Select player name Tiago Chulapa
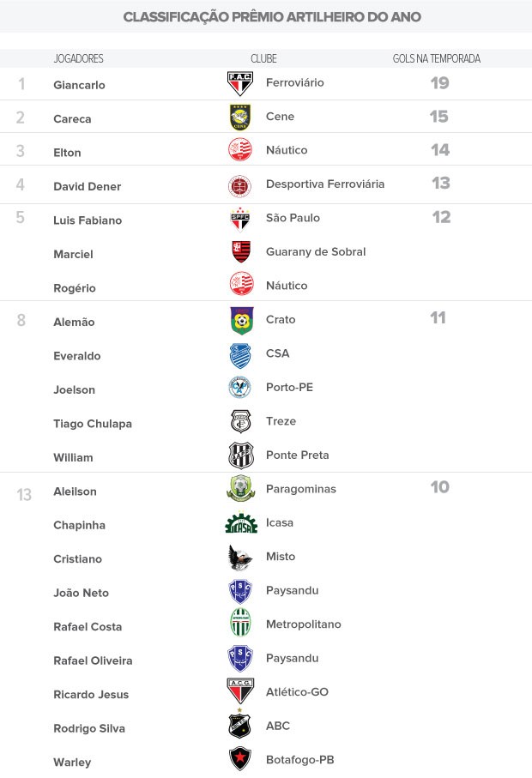 point(93,424)
